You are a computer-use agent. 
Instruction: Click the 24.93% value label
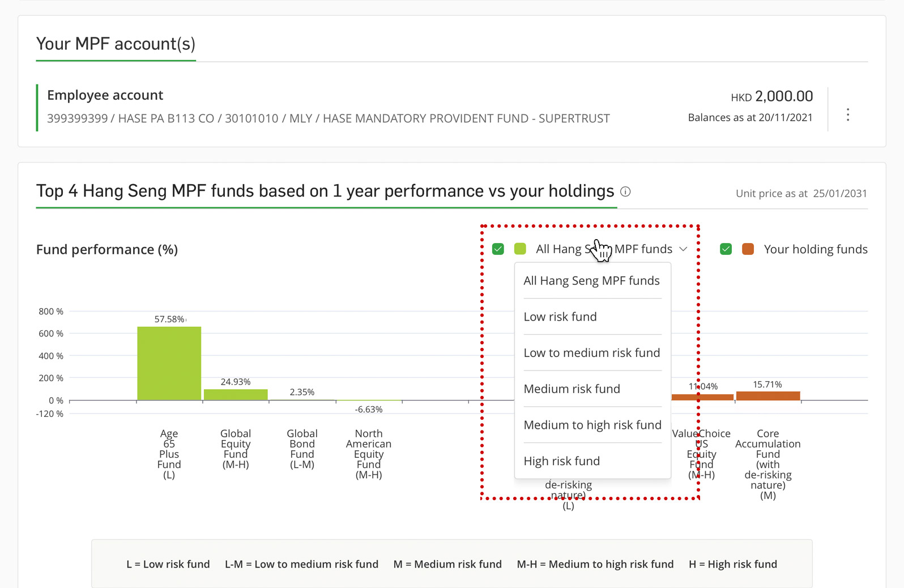click(x=236, y=382)
